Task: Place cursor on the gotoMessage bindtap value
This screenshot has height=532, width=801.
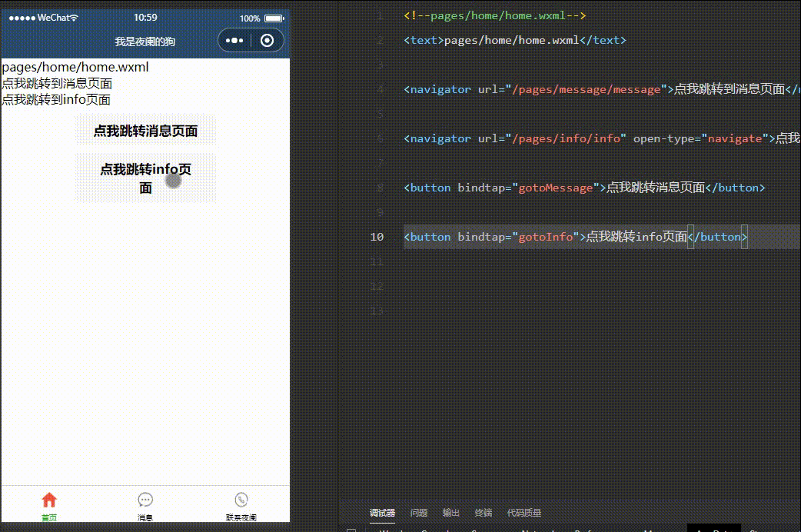Action: point(556,188)
